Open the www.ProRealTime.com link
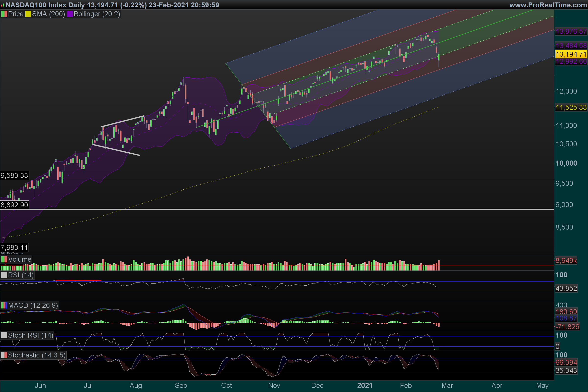This screenshot has height=392, width=588. coord(548,5)
